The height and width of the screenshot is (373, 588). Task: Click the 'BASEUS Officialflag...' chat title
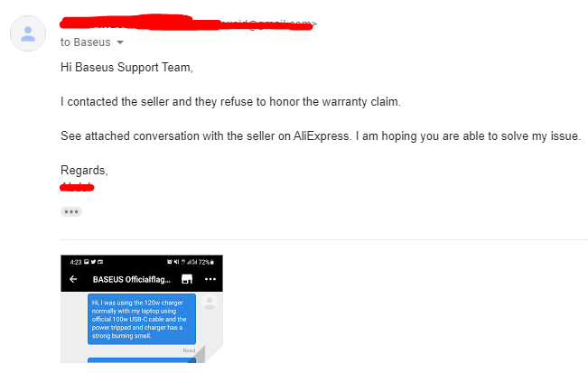tap(132, 279)
